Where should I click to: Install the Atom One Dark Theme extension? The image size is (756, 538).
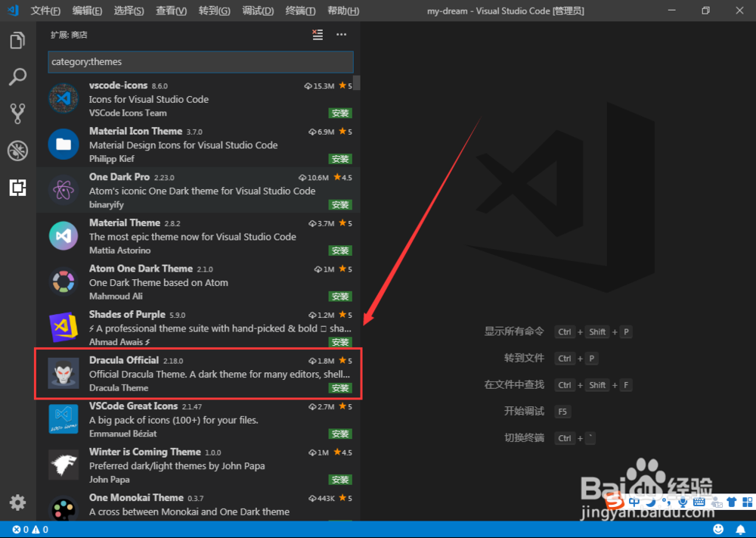[x=340, y=297]
